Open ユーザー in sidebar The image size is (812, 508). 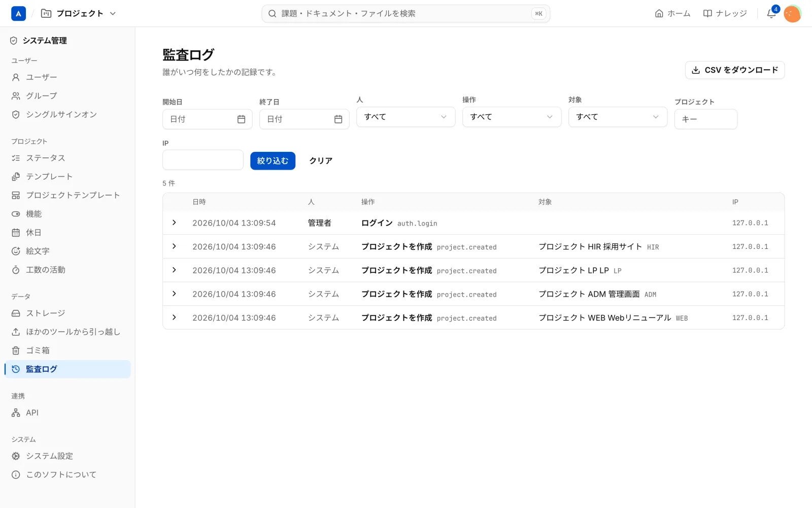pyautogui.click(x=67, y=77)
